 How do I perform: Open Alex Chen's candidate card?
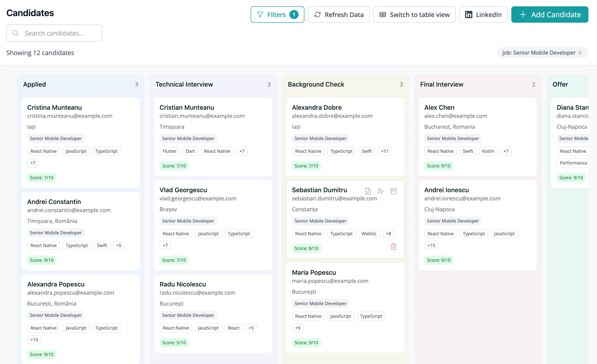pos(478,137)
